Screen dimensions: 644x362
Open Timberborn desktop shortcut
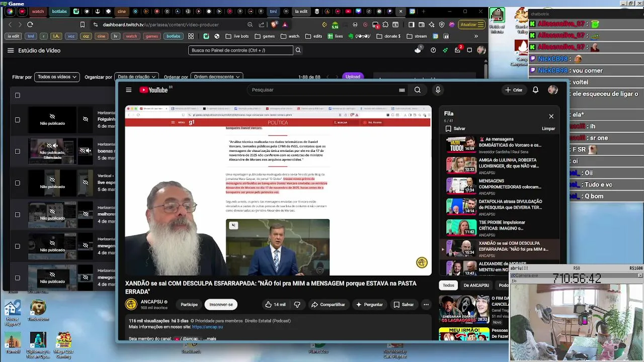[x=38, y=311]
